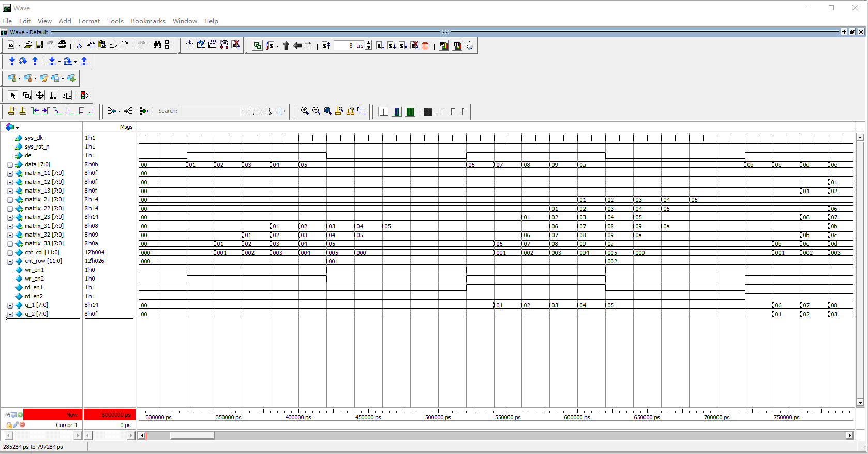Screen dimensions: 868x454
Task: Open the Add menu
Action: point(65,21)
